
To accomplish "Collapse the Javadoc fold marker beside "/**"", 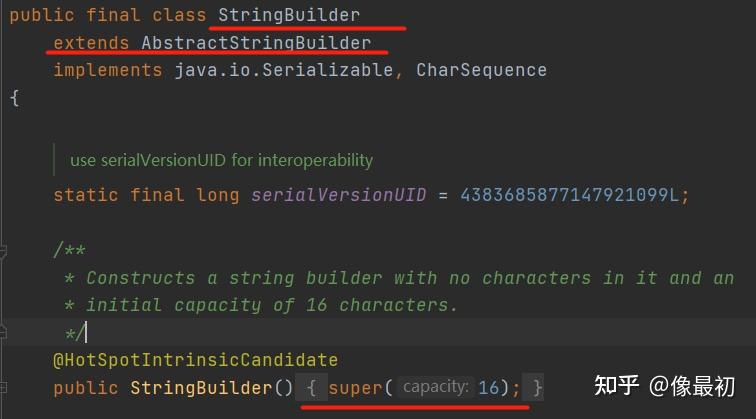I will (5, 251).
